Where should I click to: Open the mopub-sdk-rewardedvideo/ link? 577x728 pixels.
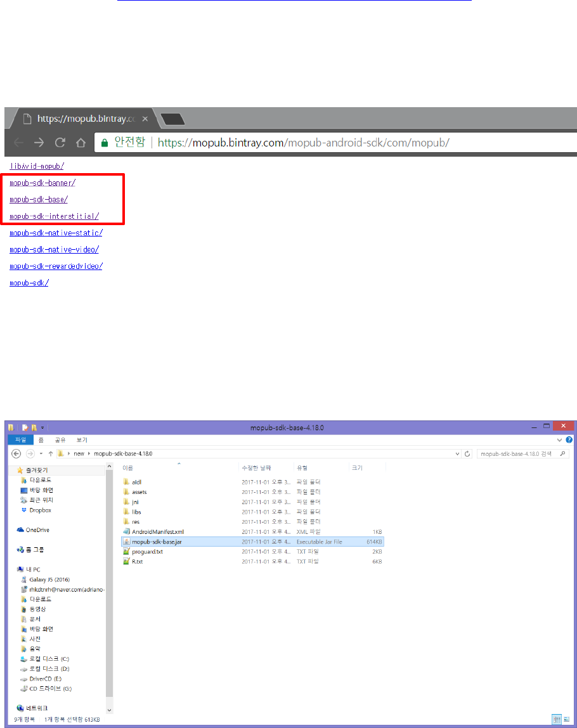click(56, 266)
